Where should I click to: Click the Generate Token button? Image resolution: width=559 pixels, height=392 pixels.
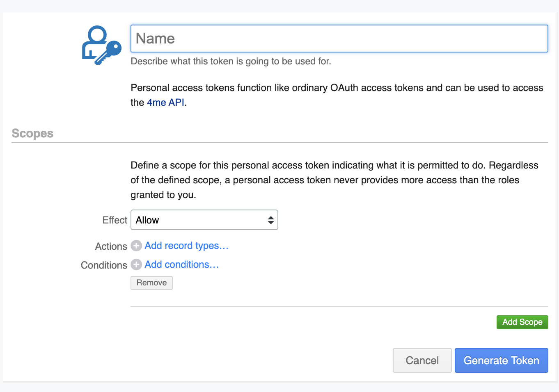coord(501,360)
